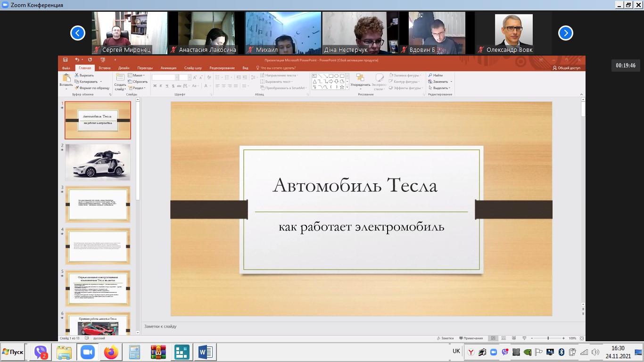Switch to the Анимация tab
This screenshot has height=362, width=644.
[x=168, y=68]
